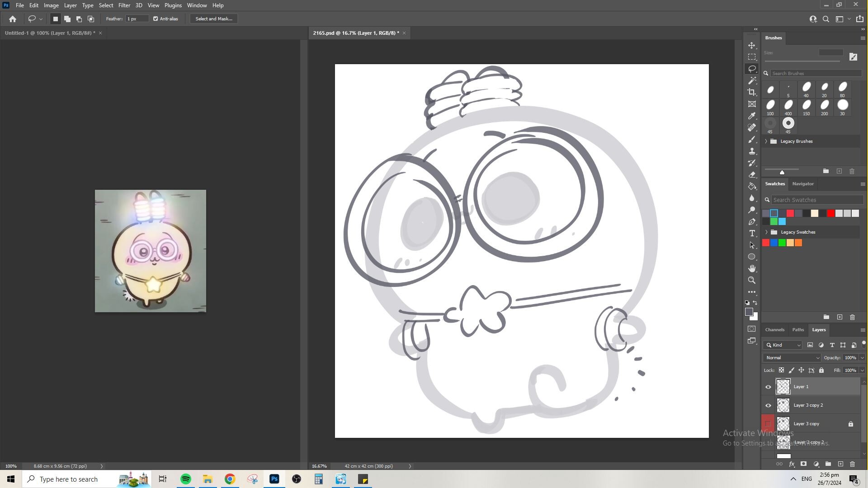Click the Home icon in options bar

(13, 19)
